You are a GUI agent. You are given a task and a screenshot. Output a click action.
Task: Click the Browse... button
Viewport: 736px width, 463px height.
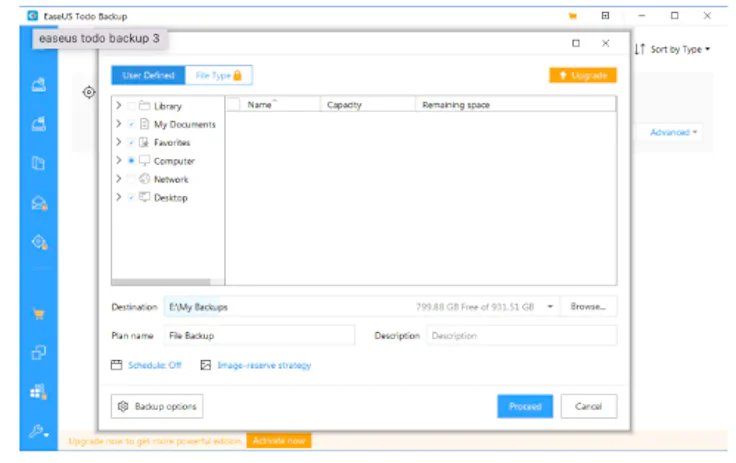(x=588, y=307)
